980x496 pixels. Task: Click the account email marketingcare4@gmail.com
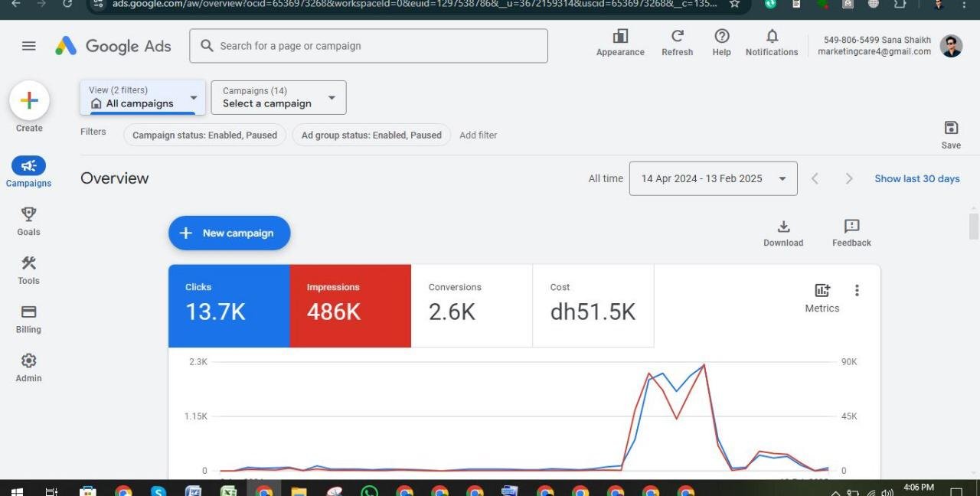point(874,52)
